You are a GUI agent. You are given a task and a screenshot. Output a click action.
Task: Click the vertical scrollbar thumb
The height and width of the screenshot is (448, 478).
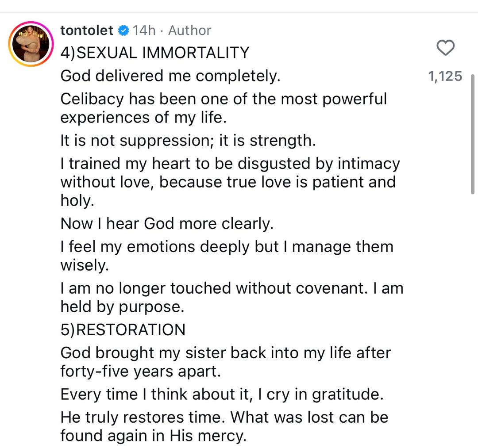[473, 133]
